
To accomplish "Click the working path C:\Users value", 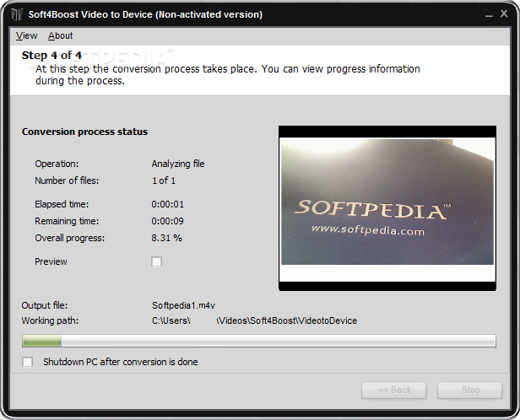I will point(254,320).
